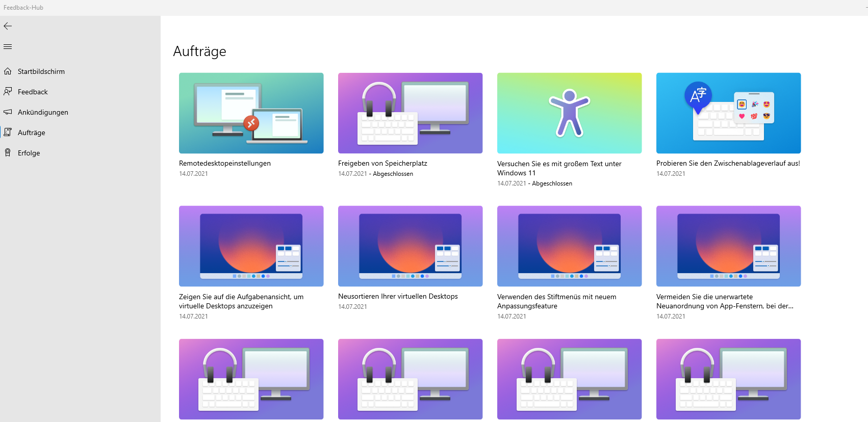Click the Remotedesktopeinstellungen title
868x422 pixels.
click(x=225, y=164)
